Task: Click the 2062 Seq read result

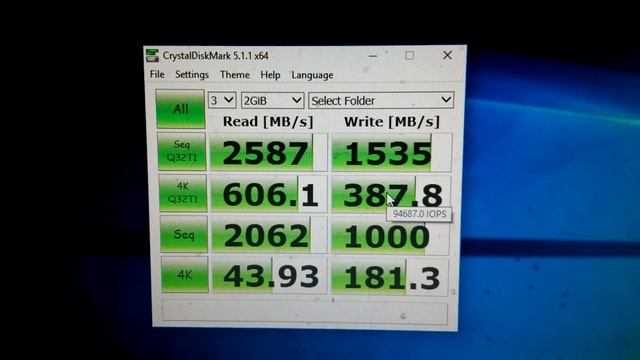Action: point(269,235)
